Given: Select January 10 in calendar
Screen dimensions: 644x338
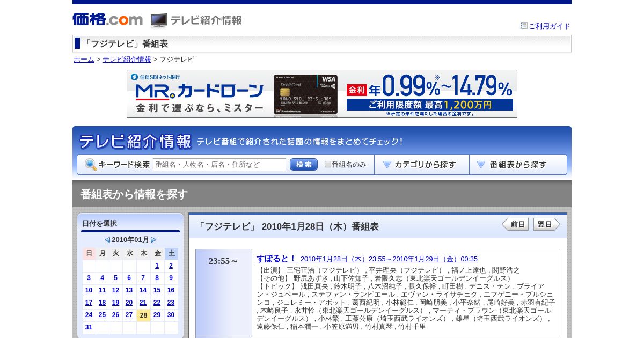Looking at the screenshot, I should (89, 290).
